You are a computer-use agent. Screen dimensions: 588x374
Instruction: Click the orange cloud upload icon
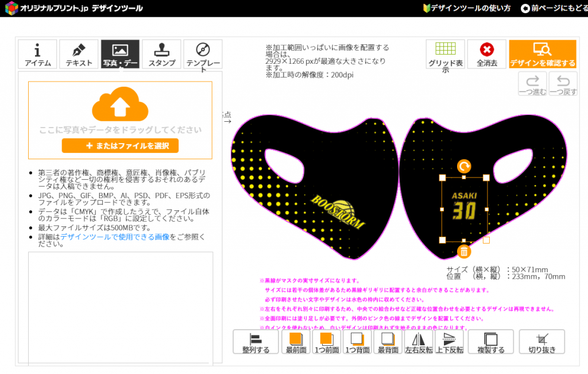coord(120,104)
